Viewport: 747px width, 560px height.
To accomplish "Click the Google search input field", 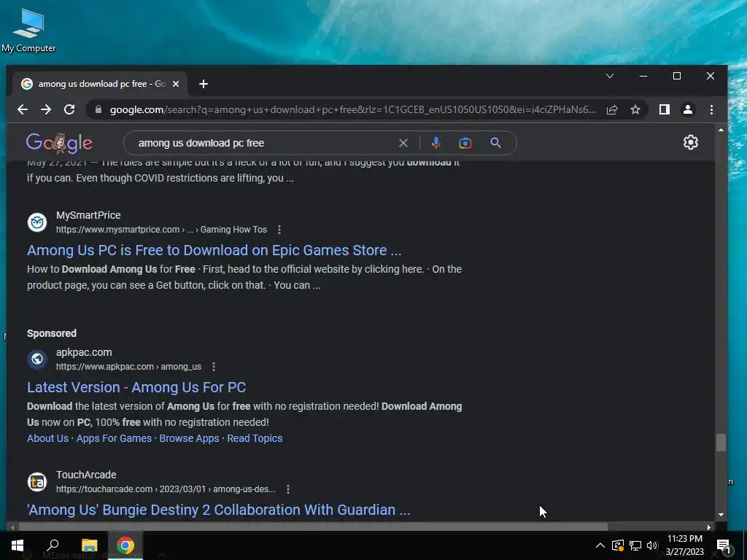I will tap(264, 143).
